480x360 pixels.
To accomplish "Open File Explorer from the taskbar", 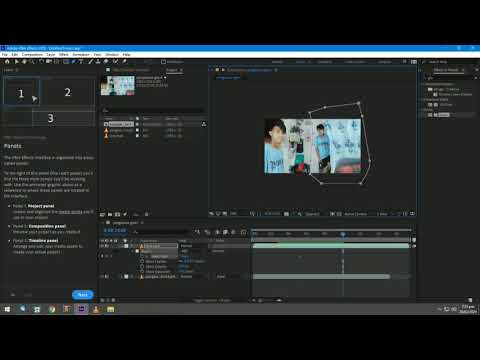I will (110, 309).
